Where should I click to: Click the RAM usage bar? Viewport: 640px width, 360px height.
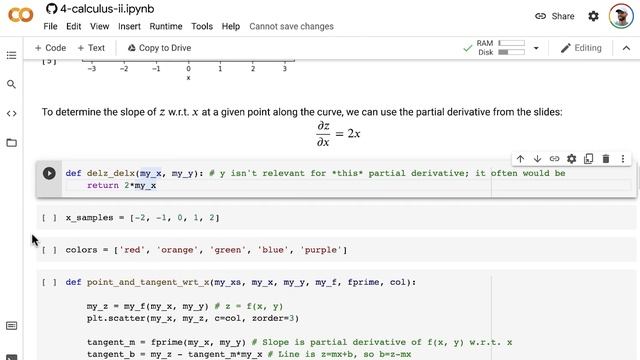click(511, 43)
